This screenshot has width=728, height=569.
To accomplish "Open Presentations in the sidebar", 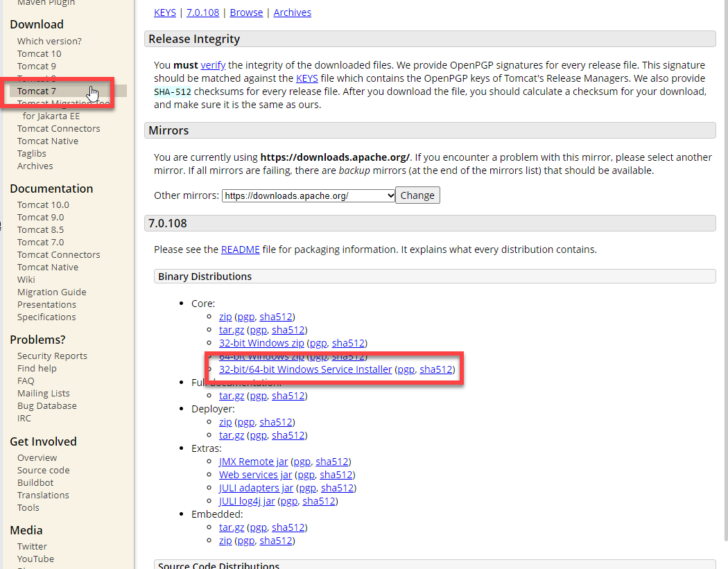I will (x=46, y=305).
